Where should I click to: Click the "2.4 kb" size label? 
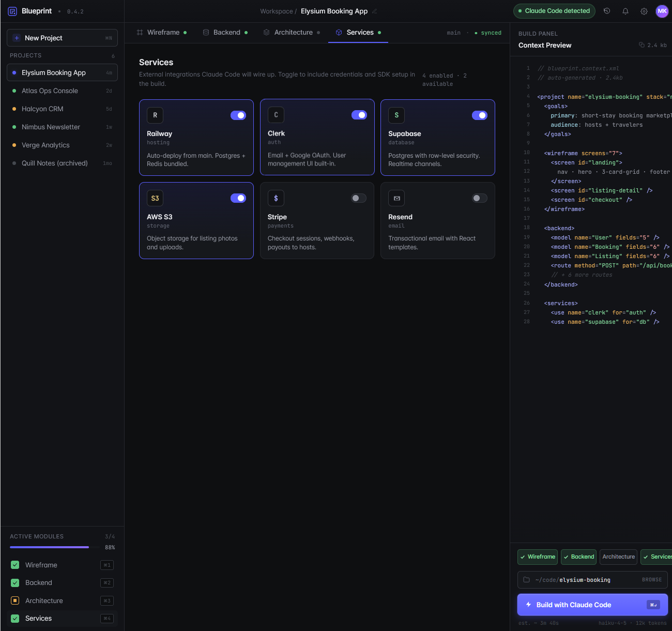point(657,46)
